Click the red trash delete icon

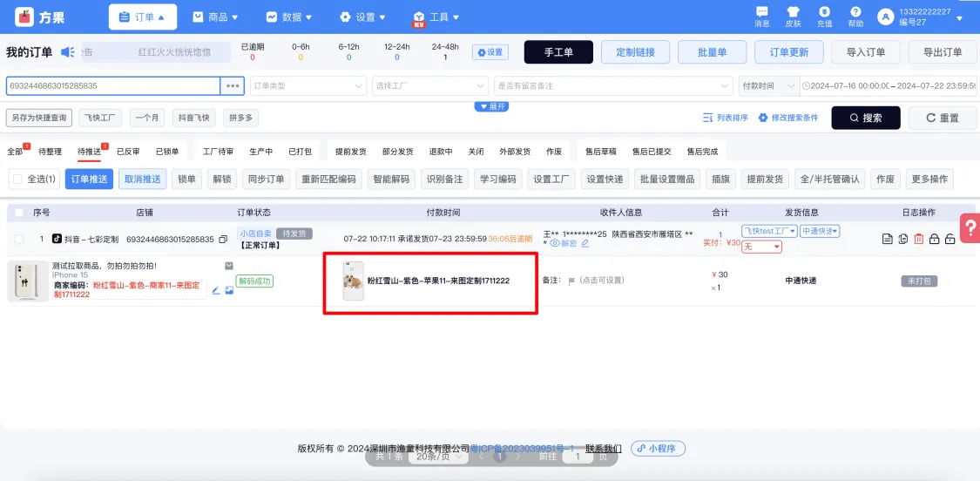918,238
